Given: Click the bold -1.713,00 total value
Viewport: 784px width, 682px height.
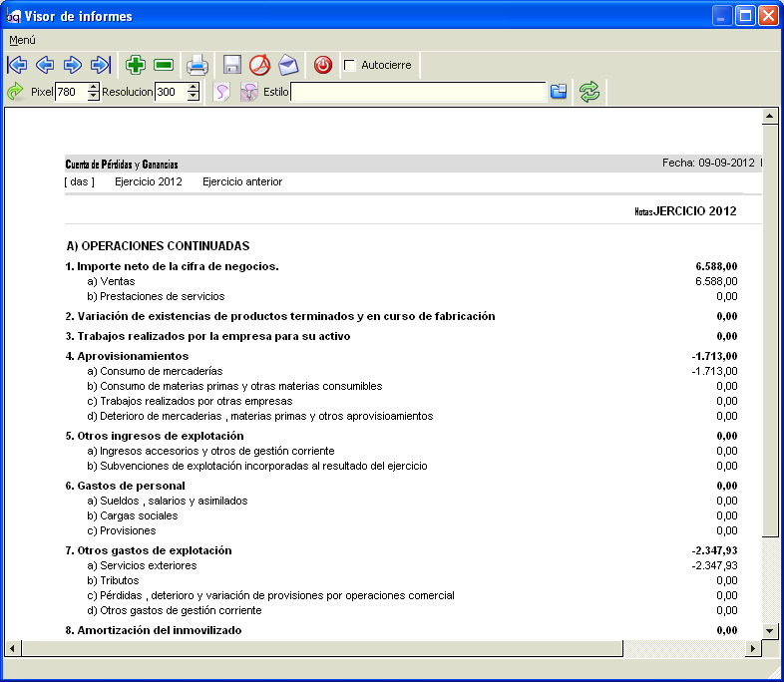Looking at the screenshot, I should (x=714, y=356).
